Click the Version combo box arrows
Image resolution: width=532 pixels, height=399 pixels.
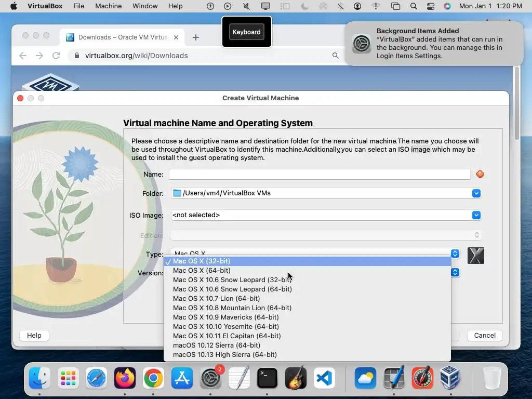pyautogui.click(x=455, y=272)
